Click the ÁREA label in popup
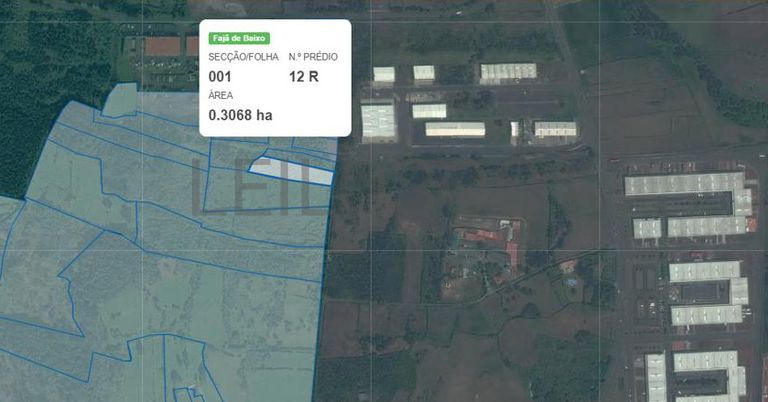 point(220,95)
